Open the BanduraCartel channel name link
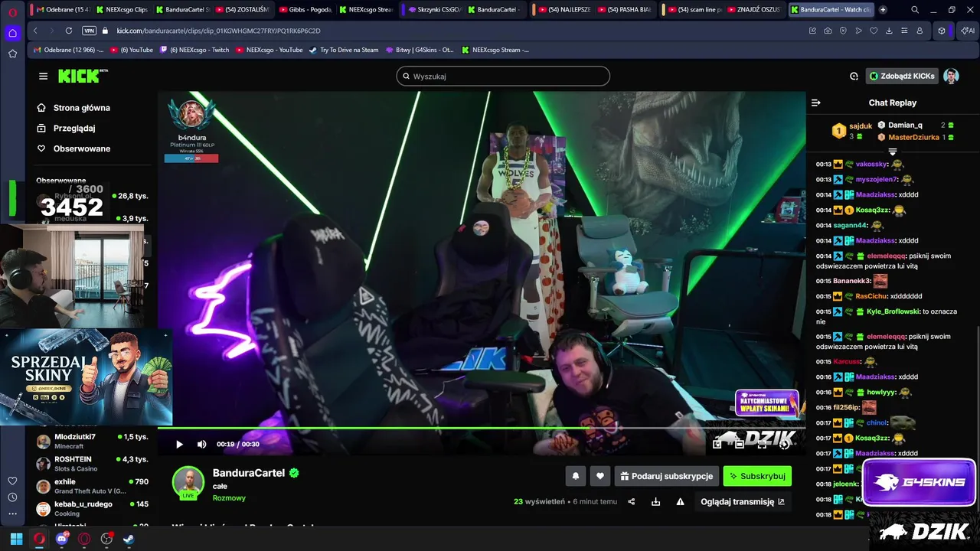The image size is (980, 551). click(x=249, y=473)
